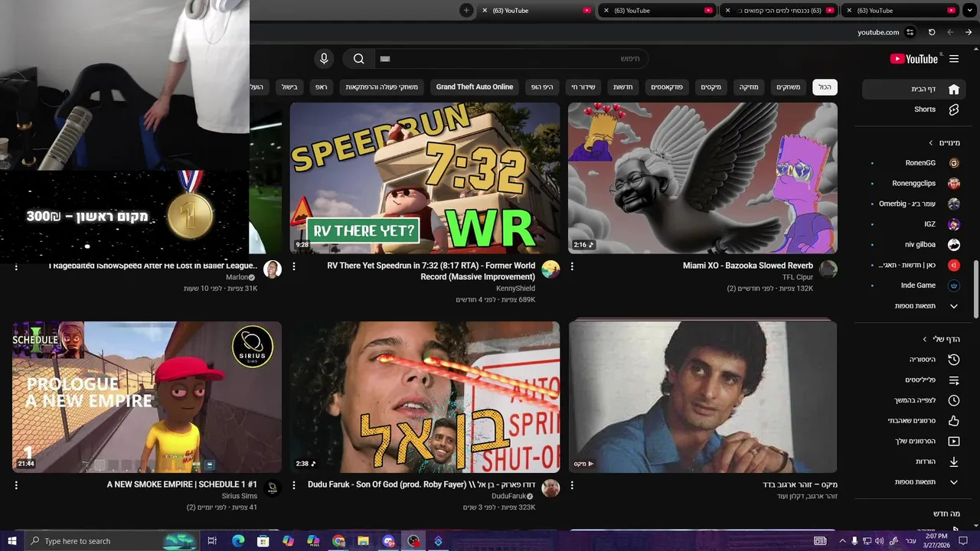This screenshot has height=551, width=980.
Task: Open options menu for RV There Yet video
Action: pyautogui.click(x=294, y=266)
